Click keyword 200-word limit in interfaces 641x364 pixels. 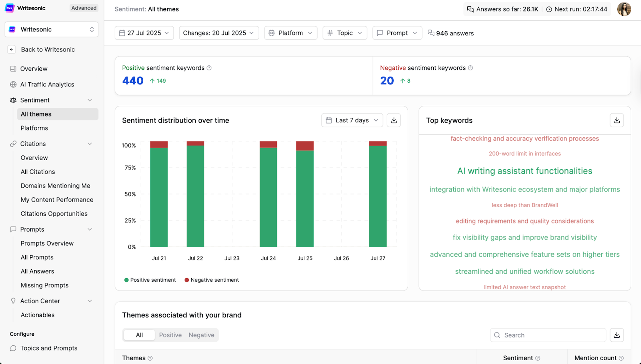coord(524,154)
